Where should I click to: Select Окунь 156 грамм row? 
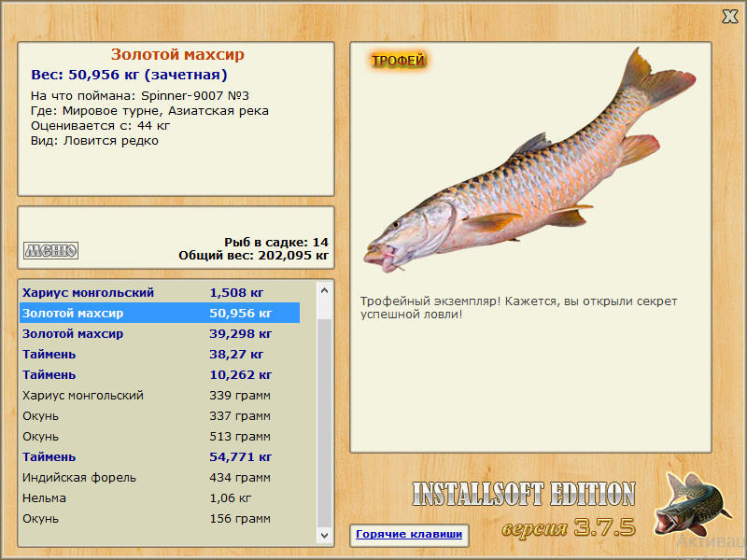point(160,518)
